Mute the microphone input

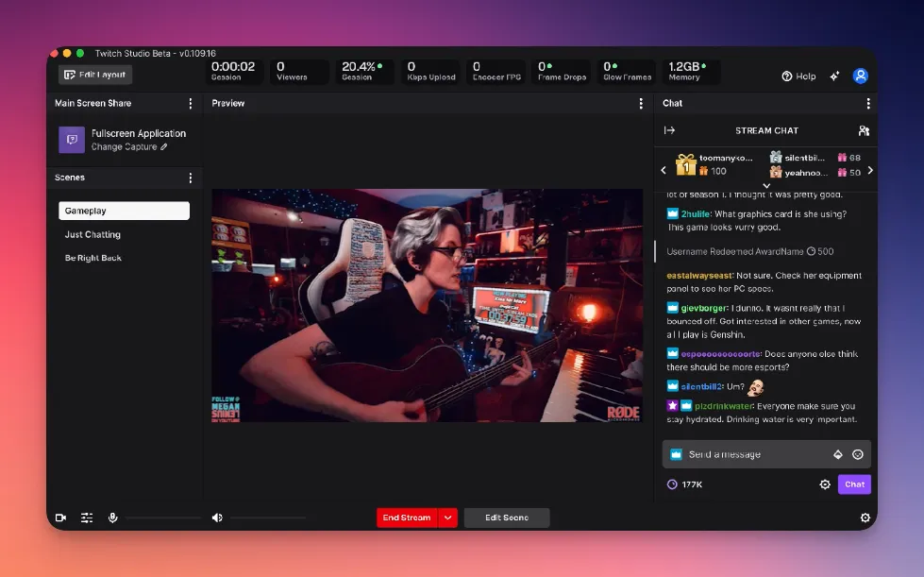point(113,518)
